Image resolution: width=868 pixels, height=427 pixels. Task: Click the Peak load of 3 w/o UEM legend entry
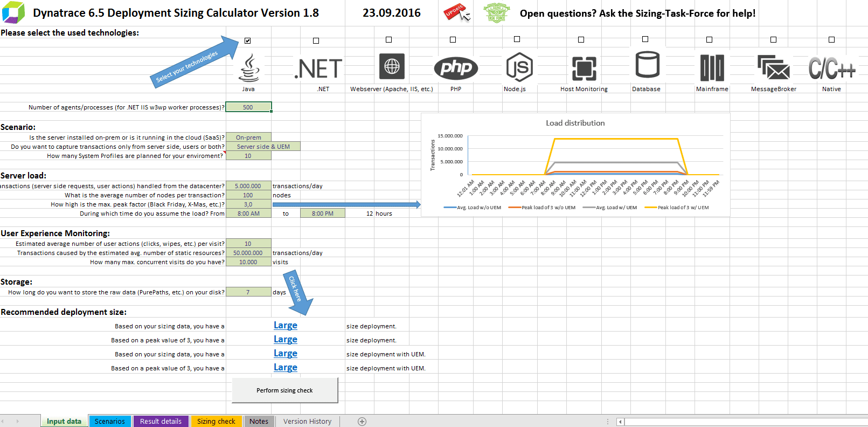coord(541,208)
